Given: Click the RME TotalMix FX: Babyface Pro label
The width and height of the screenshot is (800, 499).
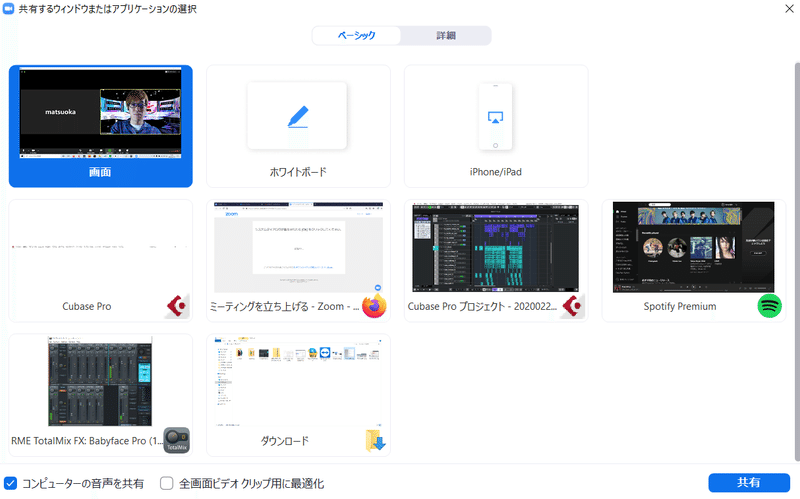Looking at the screenshot, I should point(87,441).
